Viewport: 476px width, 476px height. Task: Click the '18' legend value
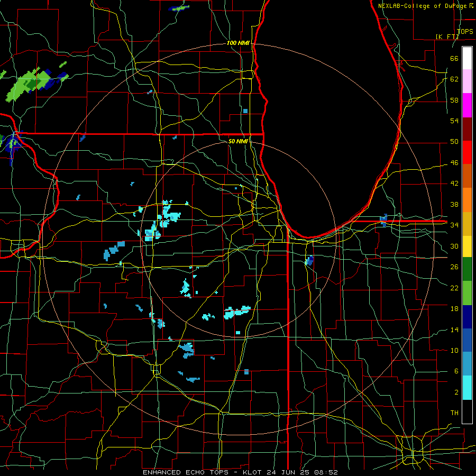tap(454, 309)
